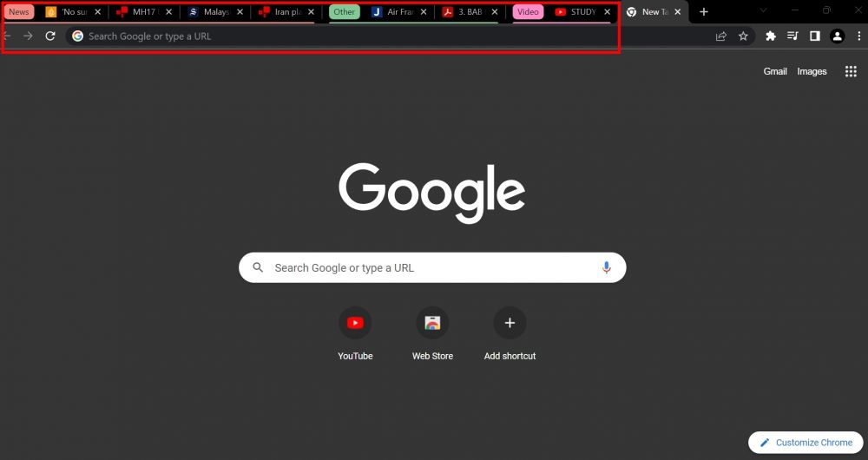Collapse the Other tab group
Screen dimensions: 868x460
tap(344, 11)
